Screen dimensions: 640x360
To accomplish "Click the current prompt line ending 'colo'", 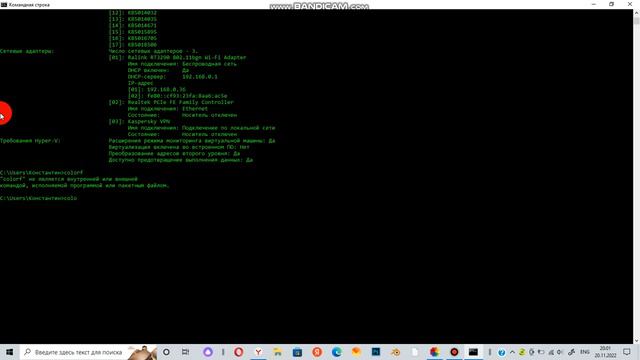I will [x=38, y=198].
